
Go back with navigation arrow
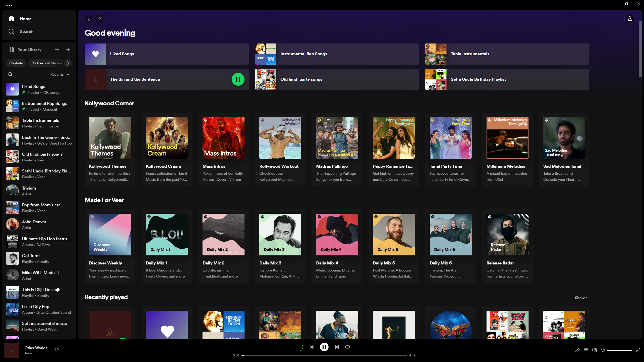[x=89, y=19]
